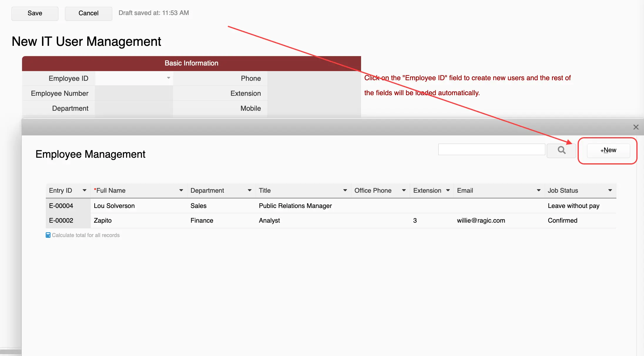Click Calculate total for all records

[85, 235]
